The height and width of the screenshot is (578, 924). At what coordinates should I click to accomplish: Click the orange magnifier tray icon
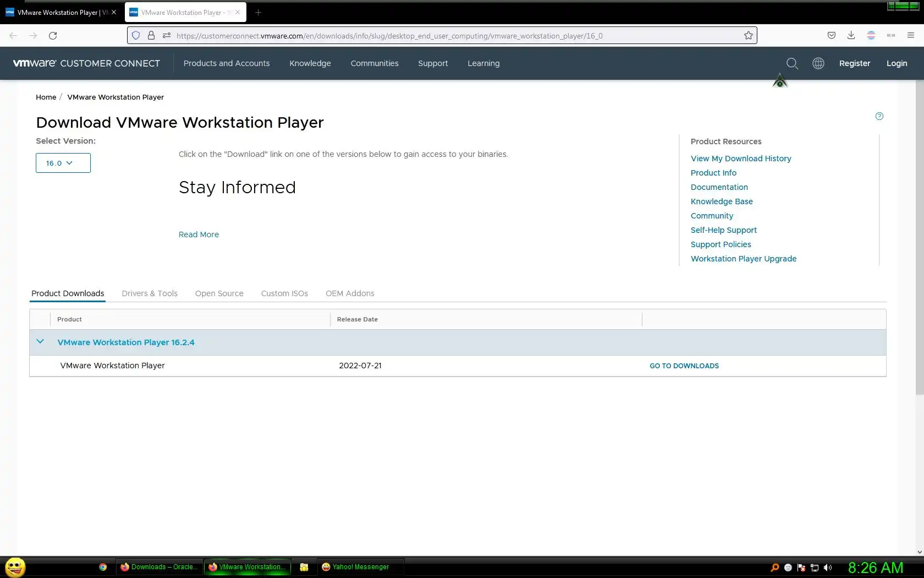pos(775,568)
